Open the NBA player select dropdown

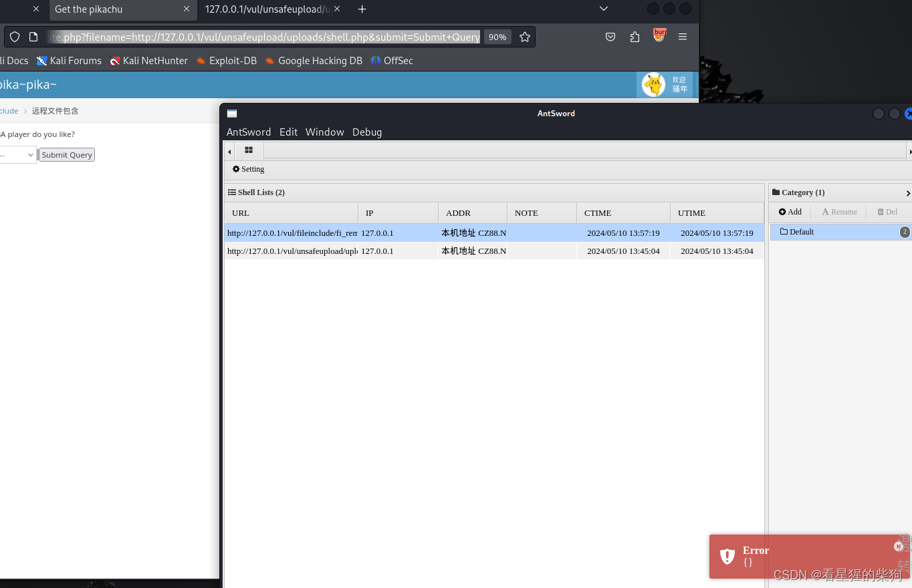pos(17,155)
